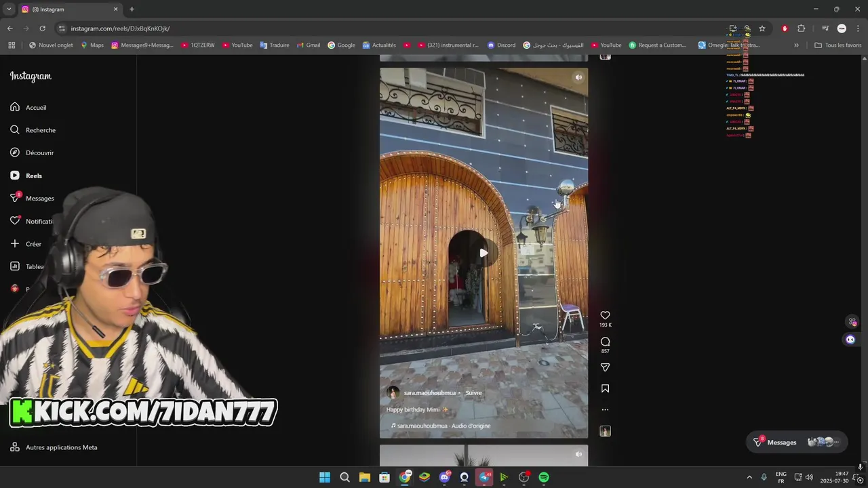Open Reels section in sidebar
Viewport: 868px width, 488px height.
[26, 176]
